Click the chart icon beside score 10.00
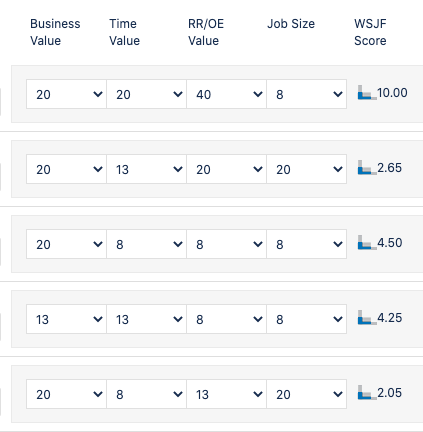The image size is (423, 432). pos(367,92)
